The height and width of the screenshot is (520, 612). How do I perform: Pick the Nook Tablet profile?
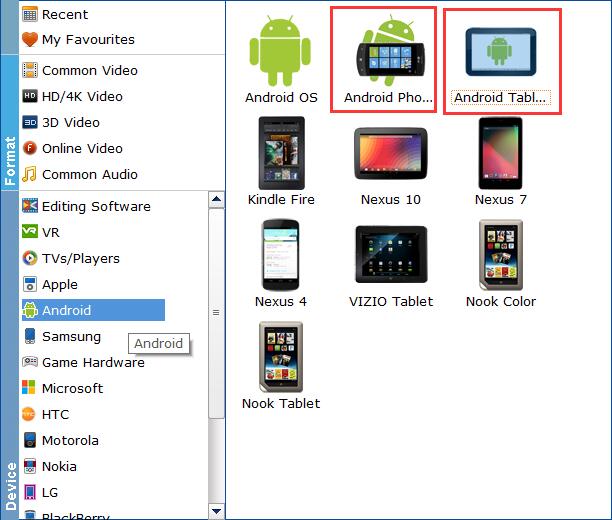(281, 357)
